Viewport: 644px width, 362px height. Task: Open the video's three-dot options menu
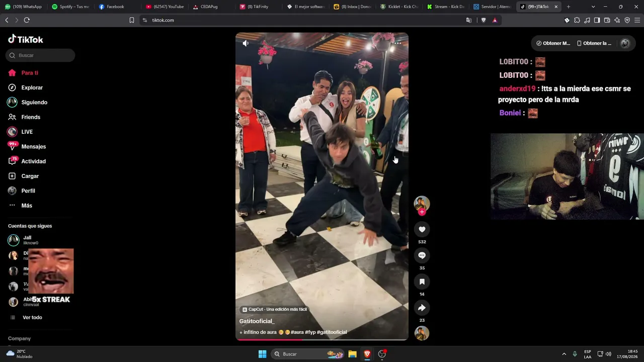pos(397,43)
